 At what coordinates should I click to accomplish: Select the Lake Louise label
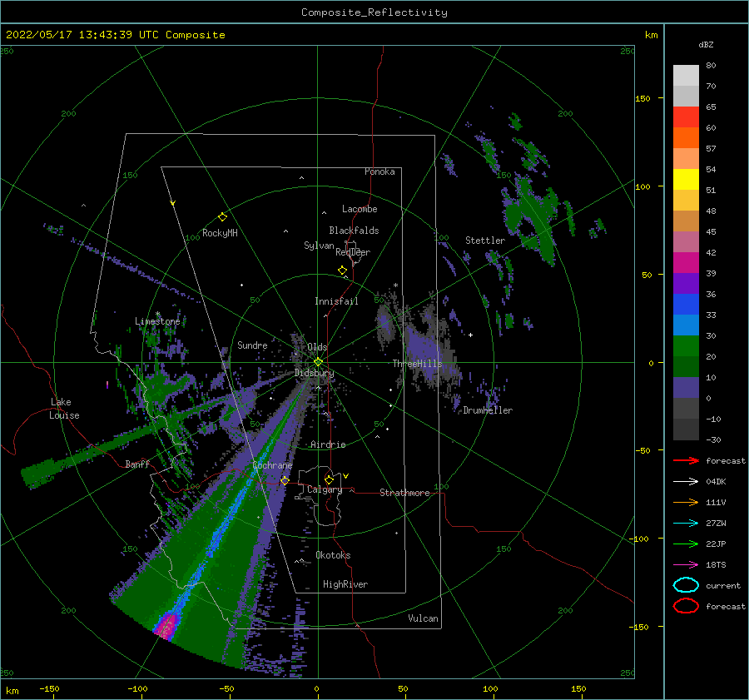click(x=64, y=409)
